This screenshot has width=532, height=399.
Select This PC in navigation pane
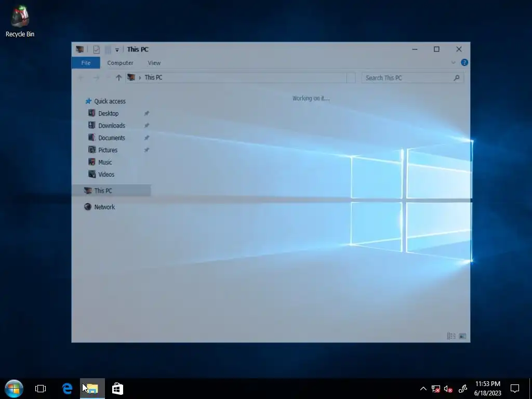111,191
